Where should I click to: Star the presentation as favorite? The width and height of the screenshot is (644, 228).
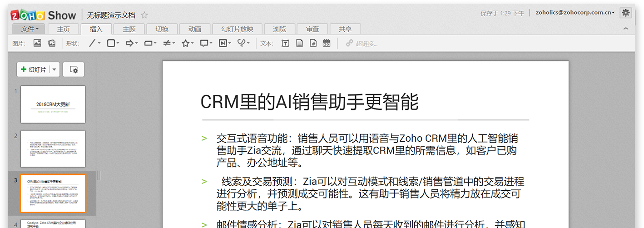click(x=144, y=15)
